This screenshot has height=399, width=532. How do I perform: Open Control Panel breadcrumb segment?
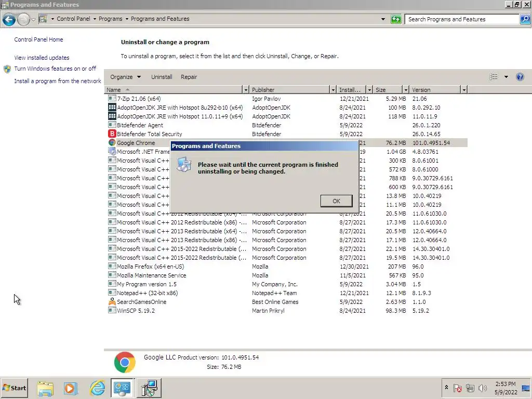(73, 19)
